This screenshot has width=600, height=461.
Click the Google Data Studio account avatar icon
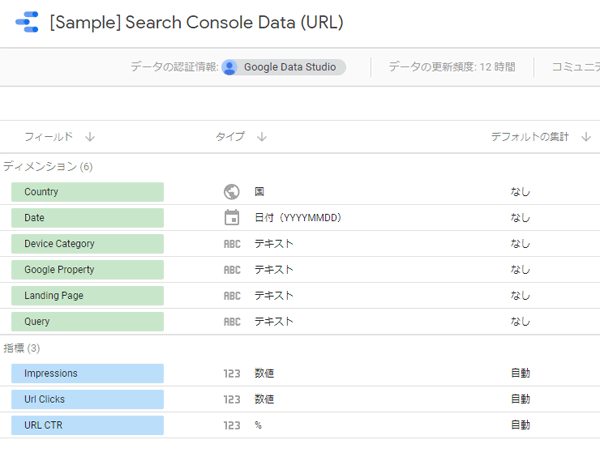tap(230, 67)
